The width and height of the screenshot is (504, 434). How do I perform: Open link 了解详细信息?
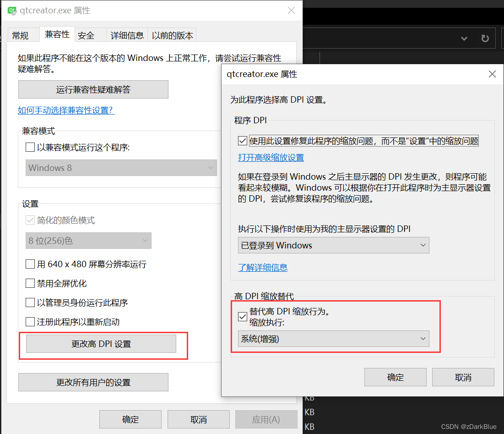coord(263,267)
